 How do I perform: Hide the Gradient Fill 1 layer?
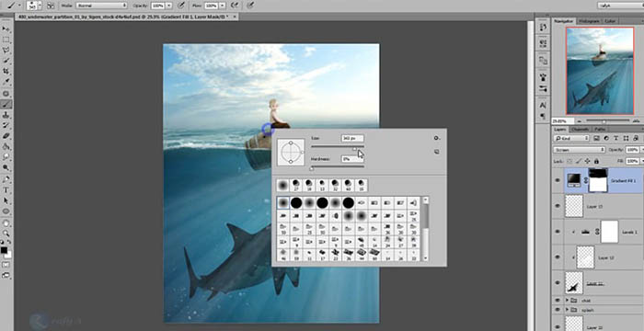(558, 180)
